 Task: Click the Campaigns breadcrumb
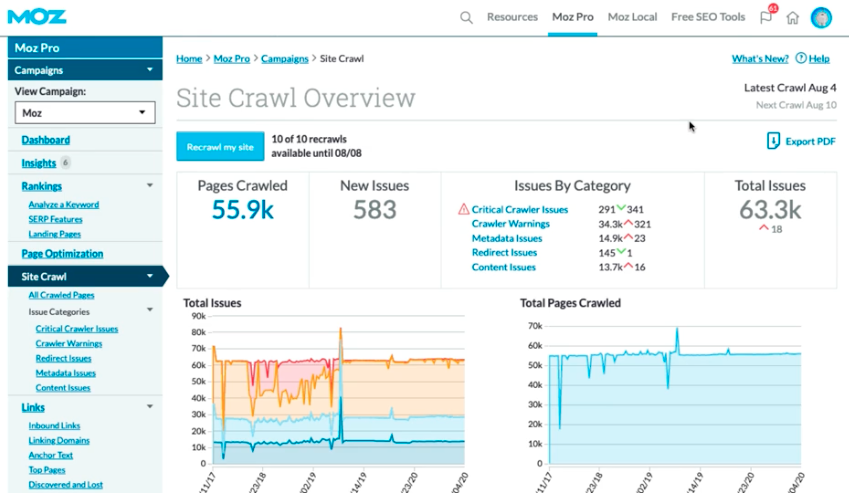pos(285,58)
